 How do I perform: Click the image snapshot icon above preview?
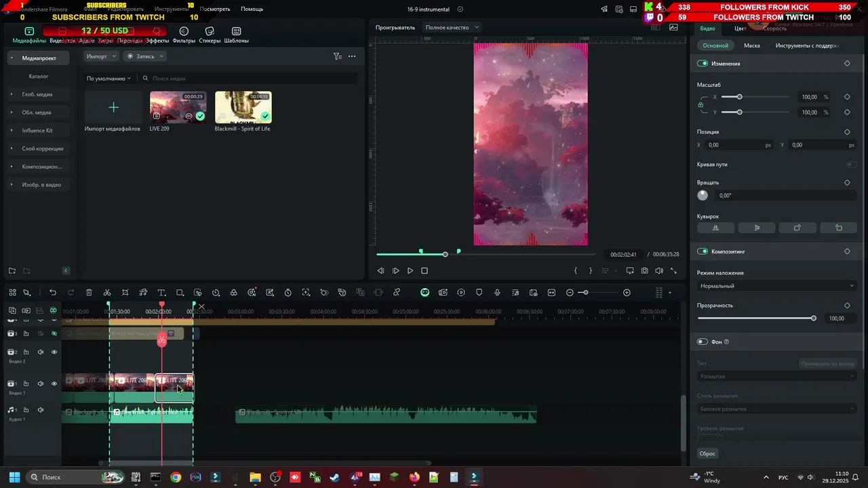pyautogui.click(x=673, y=27)
